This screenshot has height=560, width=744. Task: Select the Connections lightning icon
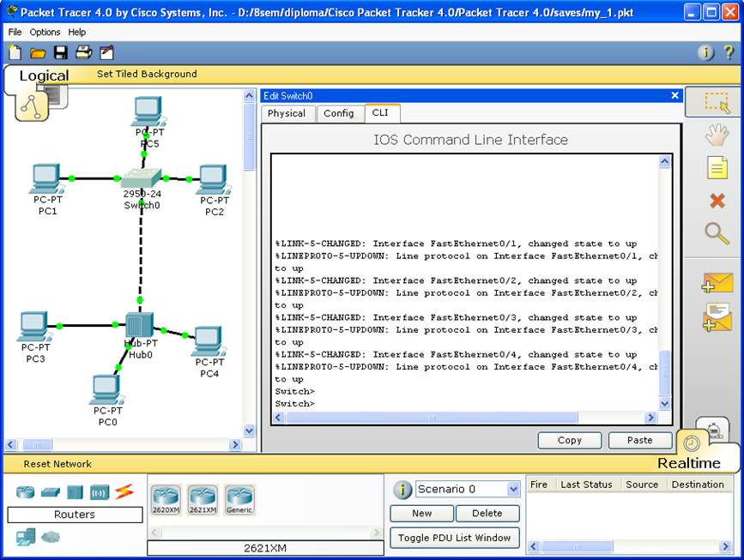coord(124,492)
